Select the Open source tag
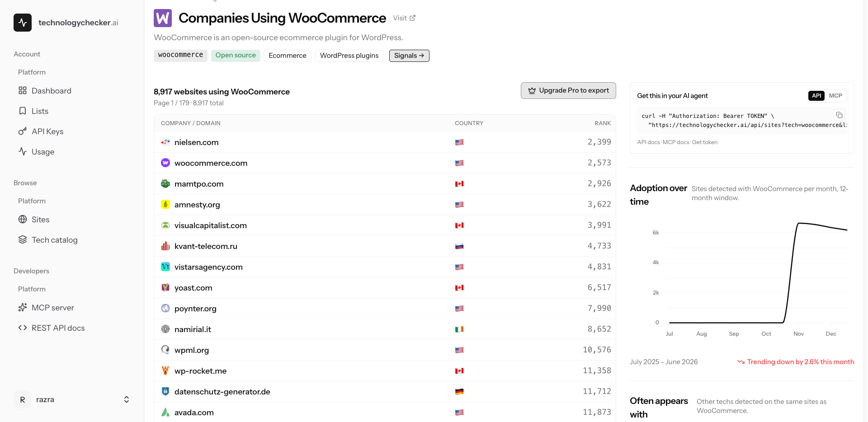Image resolution: width=868 pixels, height=422 pixels. pyautogui.click(x=236, y=56)
